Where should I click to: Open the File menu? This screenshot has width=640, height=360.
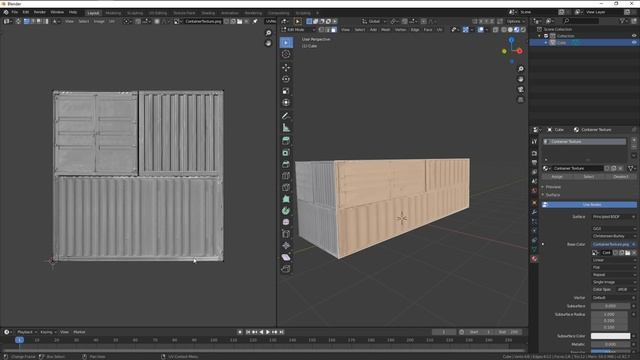coord(15,12)
